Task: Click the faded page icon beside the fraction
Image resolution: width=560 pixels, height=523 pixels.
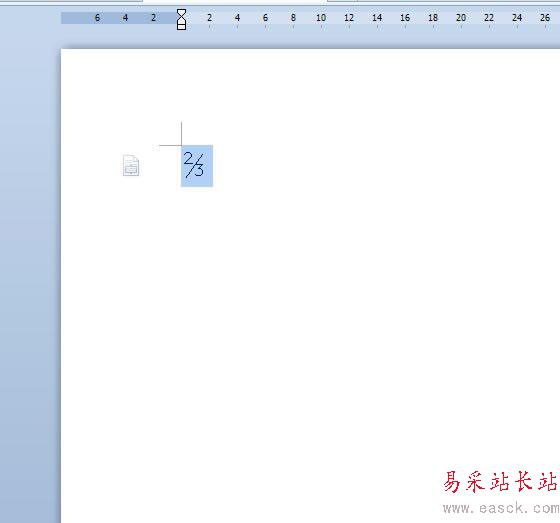Action: [131, 165]
